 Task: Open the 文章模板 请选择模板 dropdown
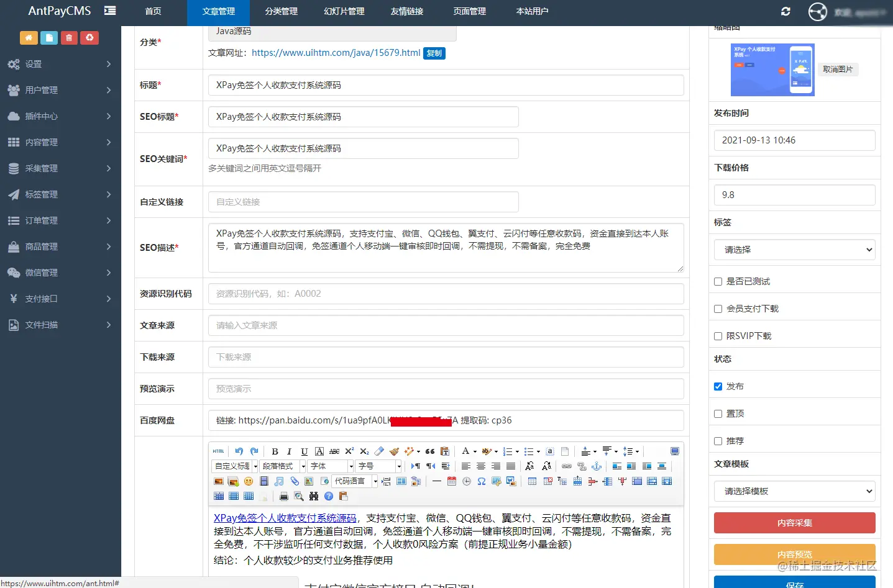click(795, 491)
